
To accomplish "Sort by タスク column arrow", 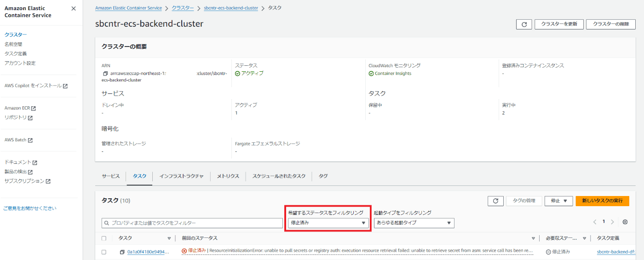I will point(169,238).
